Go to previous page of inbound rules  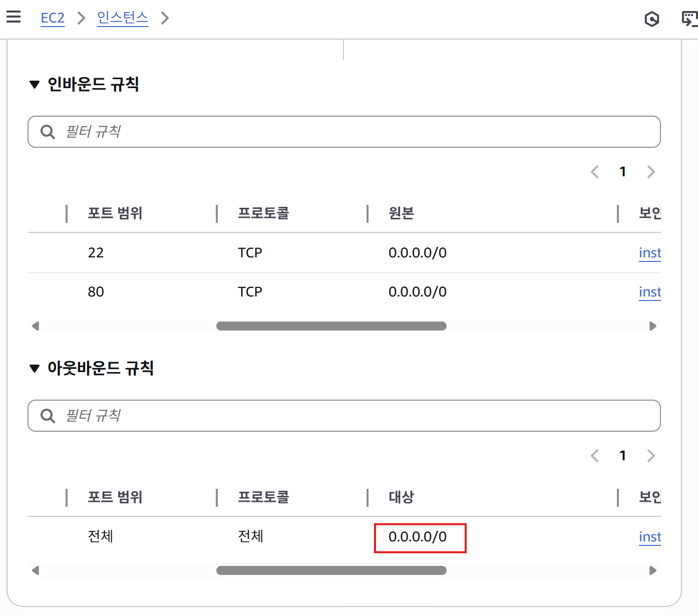[x=595, y=172]
